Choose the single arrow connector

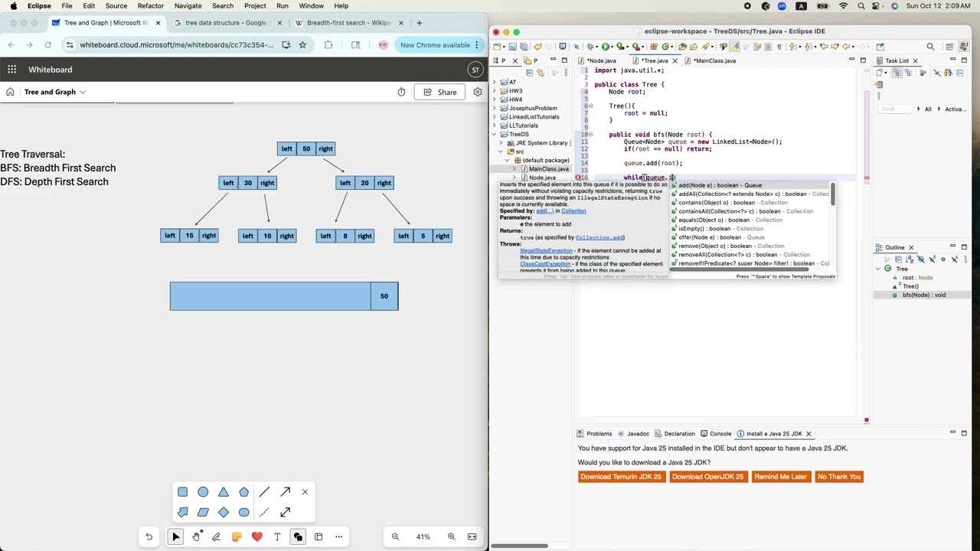(x=285, y=492)
